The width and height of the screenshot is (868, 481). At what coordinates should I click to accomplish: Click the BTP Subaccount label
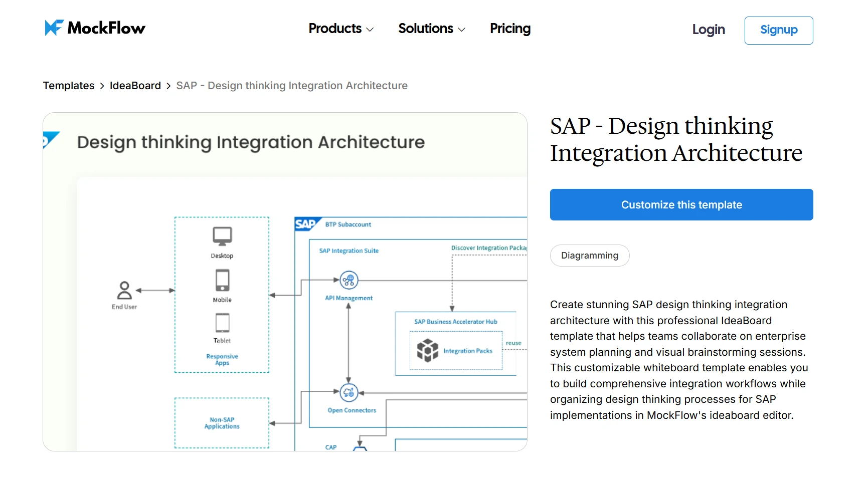tap(348, 224)
